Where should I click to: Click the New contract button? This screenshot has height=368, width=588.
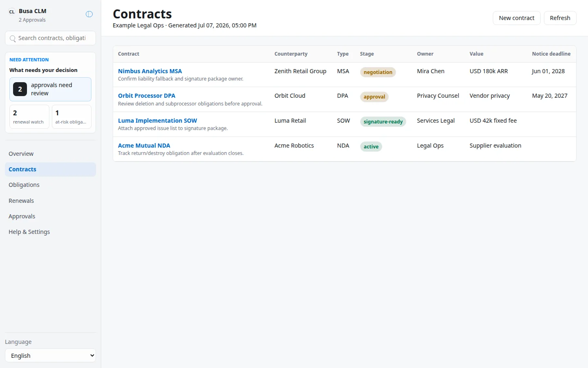pyautogui.click(x=517, y=18)
